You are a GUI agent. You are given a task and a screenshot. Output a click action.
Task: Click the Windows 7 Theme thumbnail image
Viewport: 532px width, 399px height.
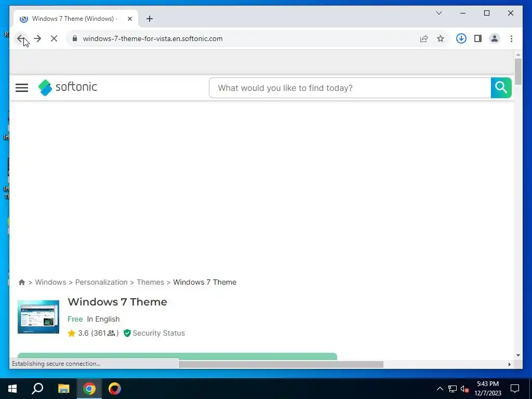pos(38,317)
